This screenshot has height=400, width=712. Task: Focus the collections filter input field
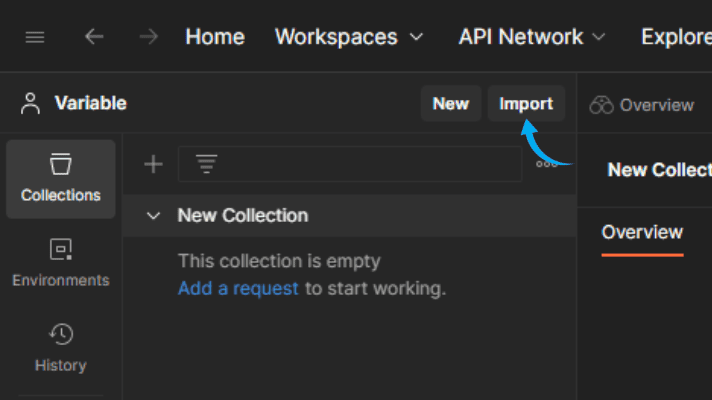[x=350, y=164]
